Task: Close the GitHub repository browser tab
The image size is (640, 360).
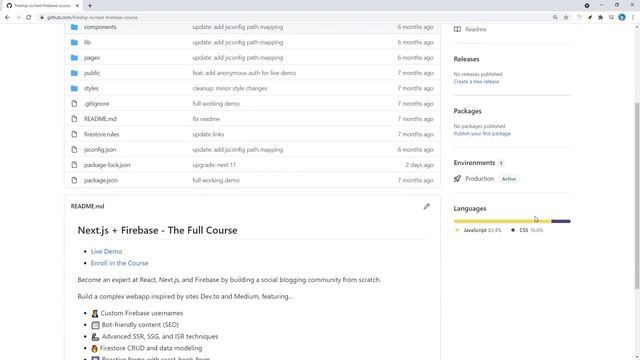Action: pyautogui.click(x=77, y=6)
